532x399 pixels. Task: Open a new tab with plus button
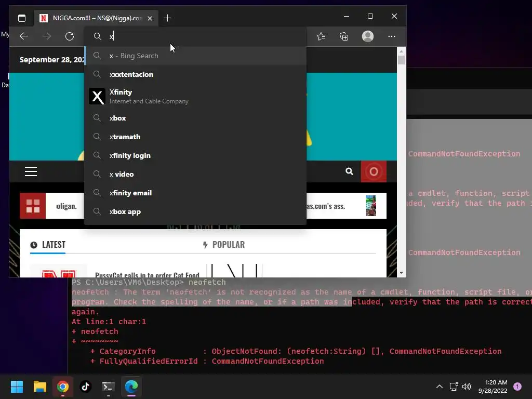168,18
